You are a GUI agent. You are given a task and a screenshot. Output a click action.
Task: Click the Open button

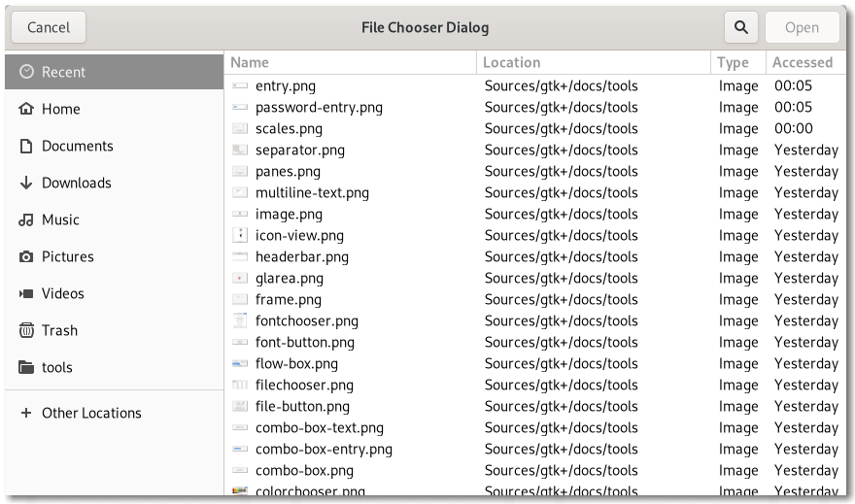pos(802,27)
